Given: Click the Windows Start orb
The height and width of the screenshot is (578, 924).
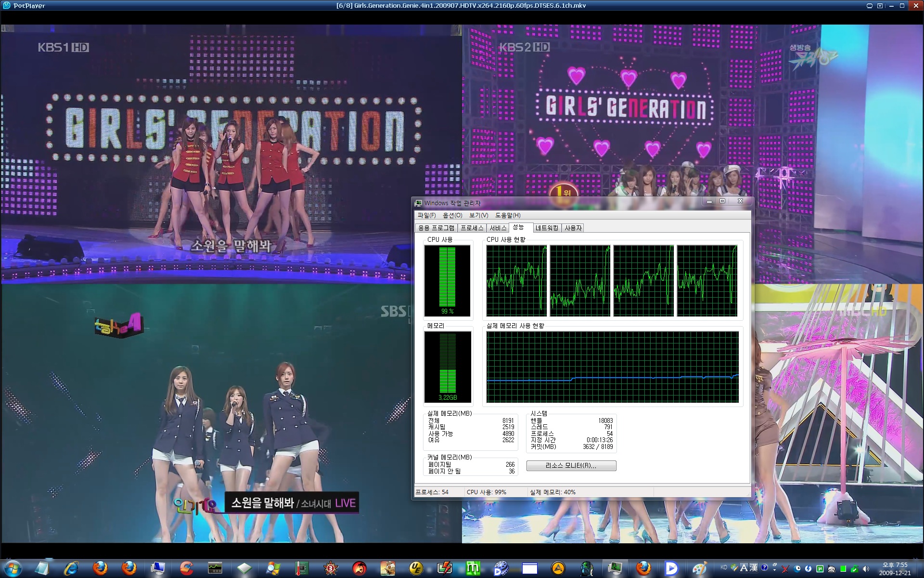Looking at the screenshot, I should [13, 569].
